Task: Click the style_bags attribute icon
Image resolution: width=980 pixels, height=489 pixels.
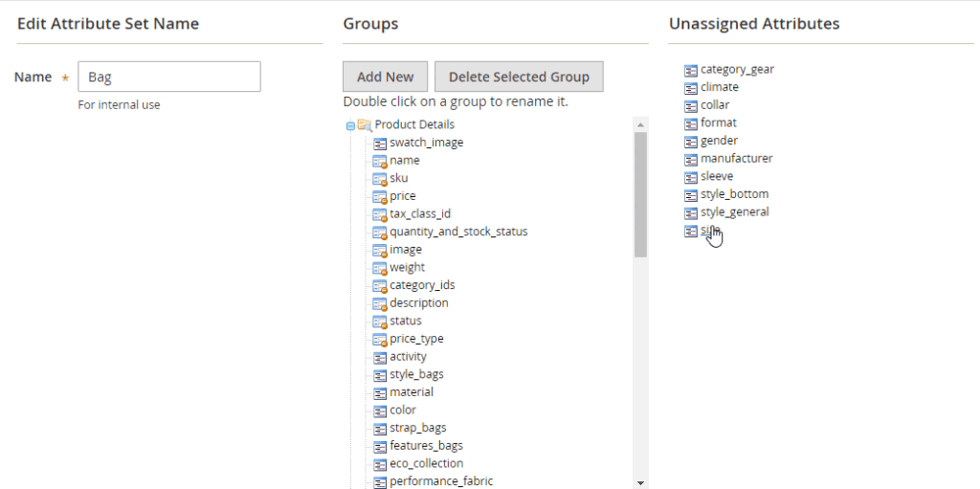Action: pyautogui.click(x=380, y=375)
